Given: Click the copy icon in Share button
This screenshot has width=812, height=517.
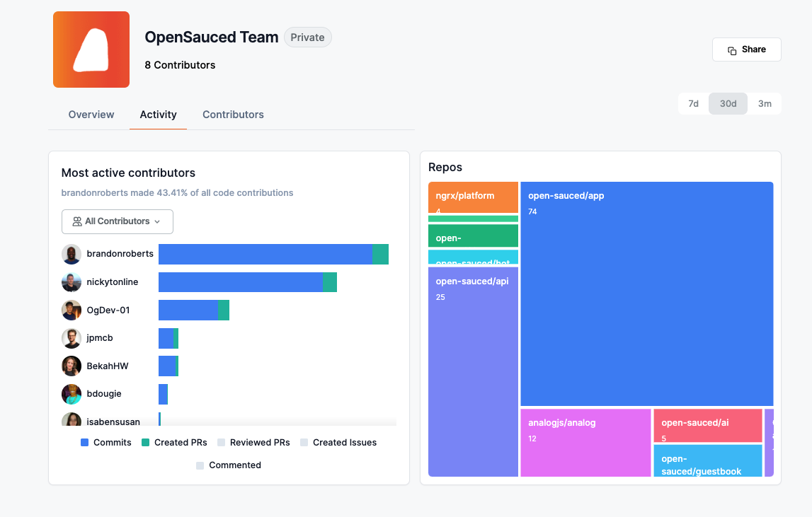Looking at the screenshot, I should pos(732,50).
